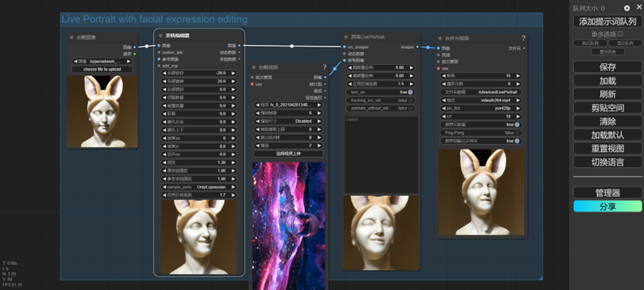
Task: Open the pix_fmt yuv420p selector
Action: pos(480,108)
